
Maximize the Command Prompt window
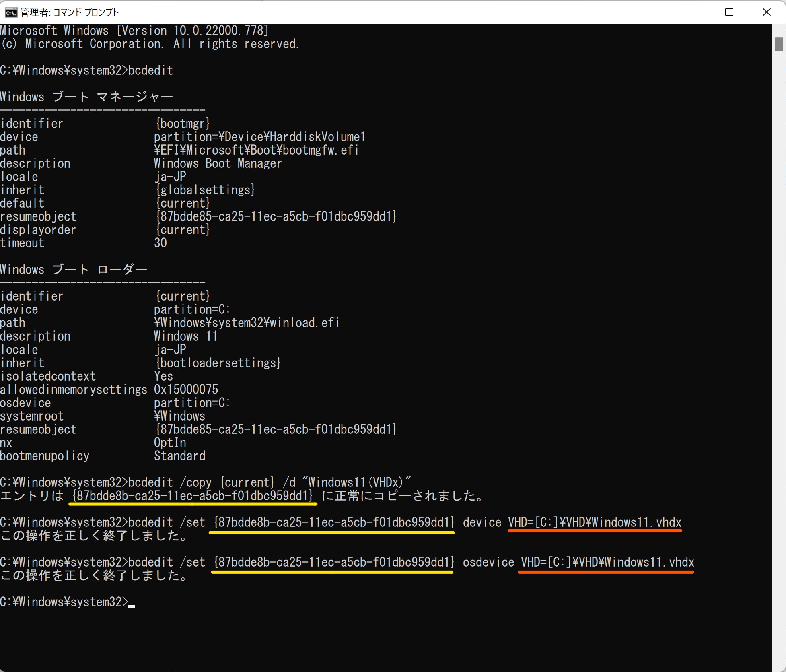[729, 12]
